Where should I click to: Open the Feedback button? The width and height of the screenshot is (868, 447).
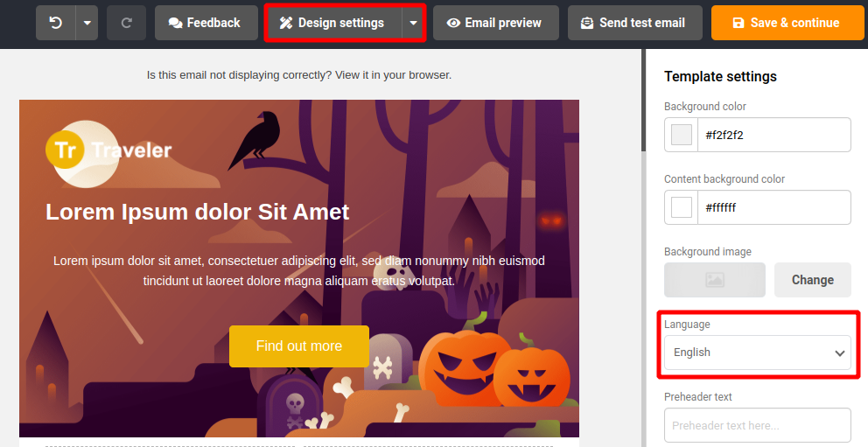(x=206, y=23)
